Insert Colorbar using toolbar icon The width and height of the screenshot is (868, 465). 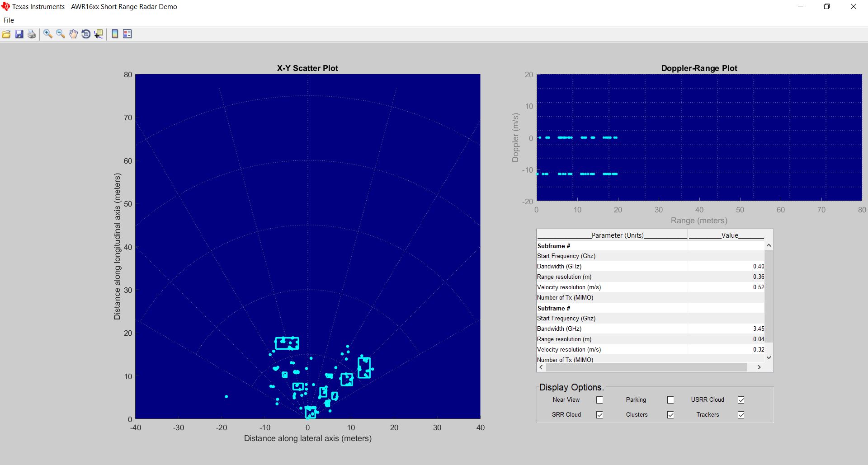click(115, 34)
